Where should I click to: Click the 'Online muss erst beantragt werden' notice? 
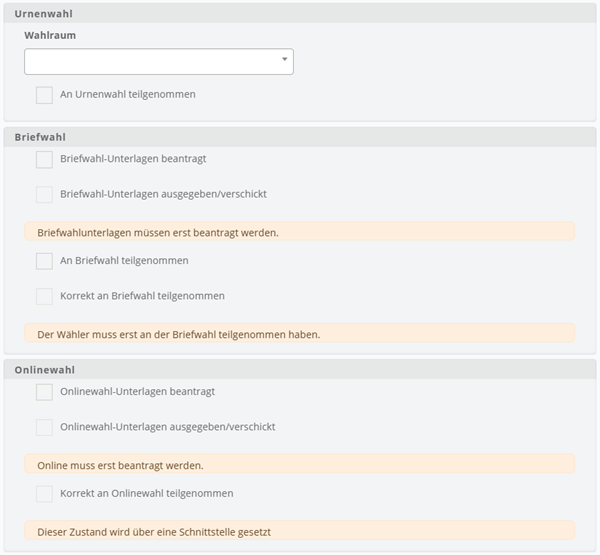[300, 464]
